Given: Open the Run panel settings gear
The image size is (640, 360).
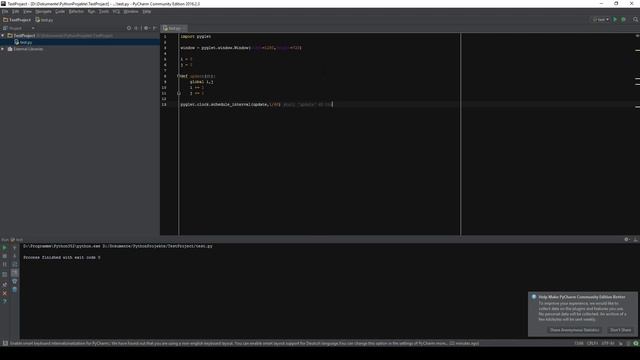Looking at the screenshot, I should (627, 240).
